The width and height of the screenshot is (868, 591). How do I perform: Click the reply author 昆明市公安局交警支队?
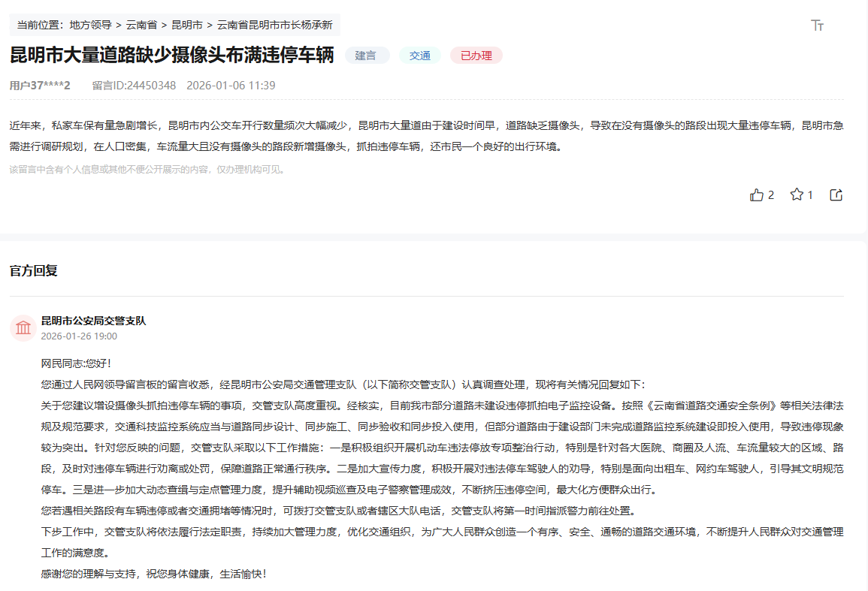point(94,320)
